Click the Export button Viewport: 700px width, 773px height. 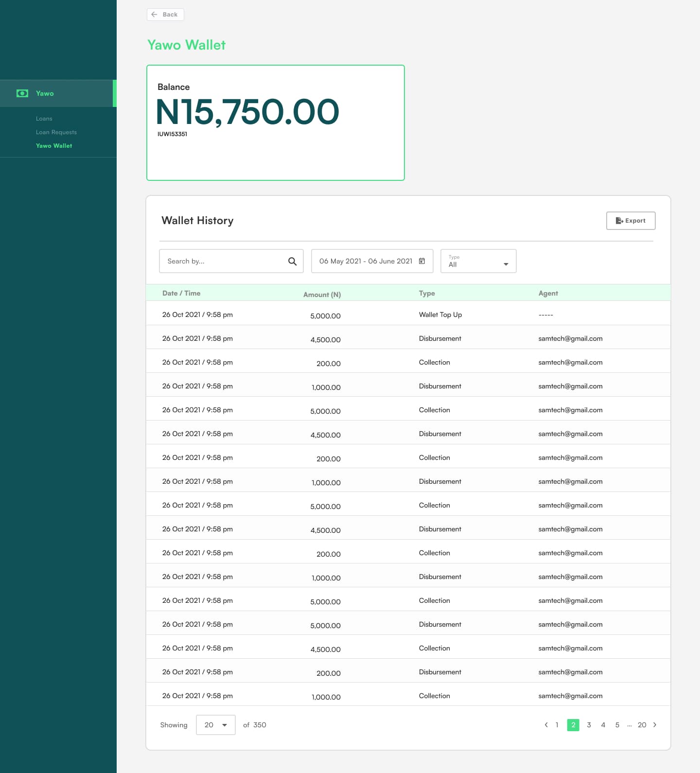pos(631,221)
